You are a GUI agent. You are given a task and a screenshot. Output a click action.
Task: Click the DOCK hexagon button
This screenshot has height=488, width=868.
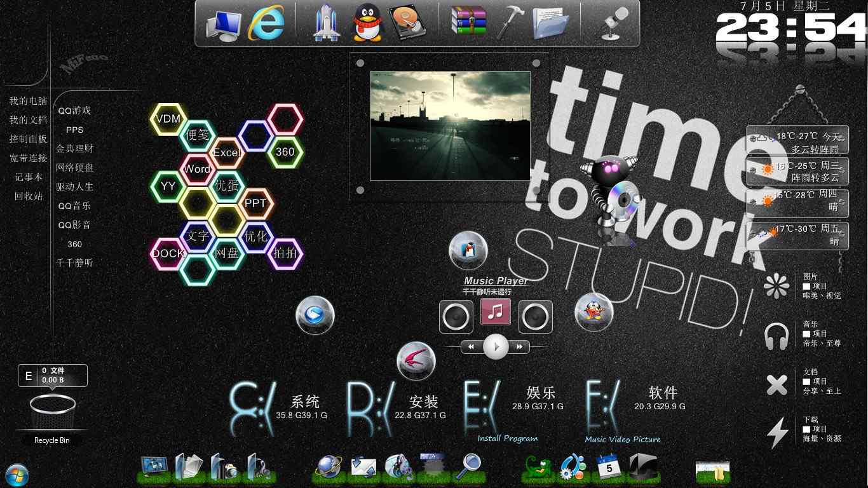[168, 254]
